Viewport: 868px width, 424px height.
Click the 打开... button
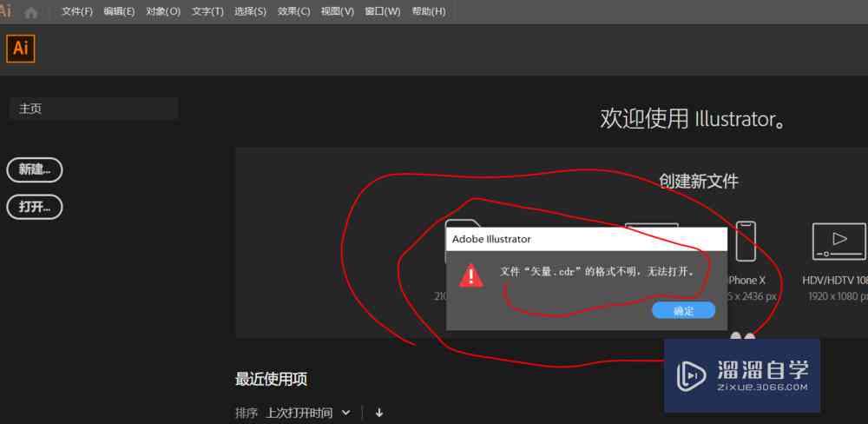pyautogui.click(x=35, y=208)
